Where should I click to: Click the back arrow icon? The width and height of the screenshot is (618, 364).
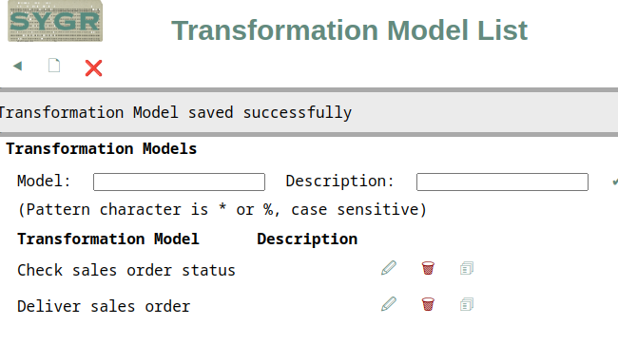pyautogui.click(x=17, y=66)
